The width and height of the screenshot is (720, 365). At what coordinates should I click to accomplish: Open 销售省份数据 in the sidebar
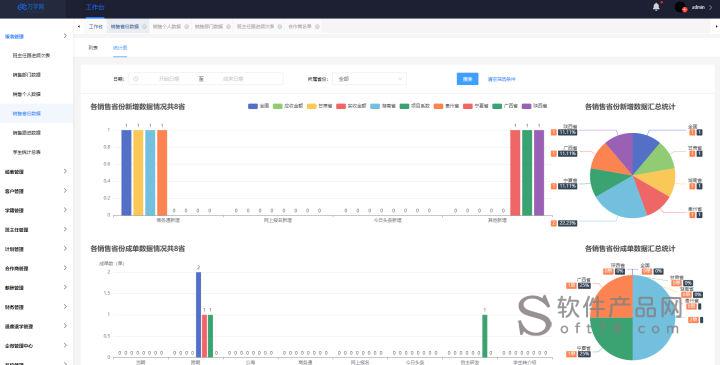tap(36, 113)
